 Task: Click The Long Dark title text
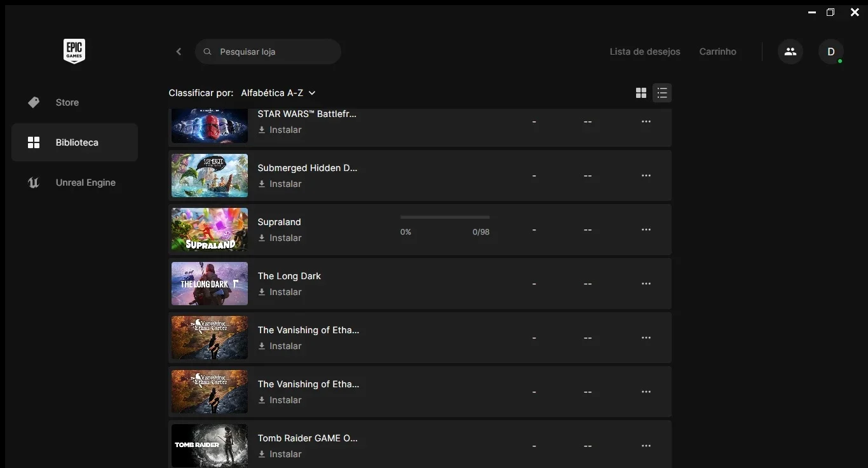click(x=289, y=276)
